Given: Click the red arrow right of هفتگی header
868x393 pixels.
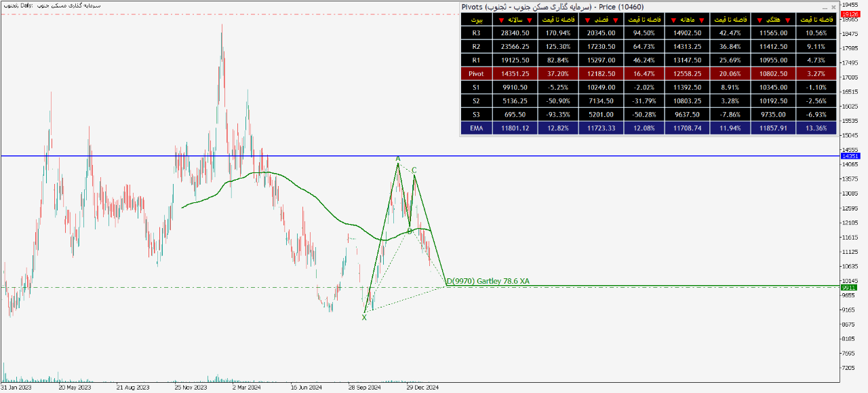Looking at the screenshot, I should [787, 20].
